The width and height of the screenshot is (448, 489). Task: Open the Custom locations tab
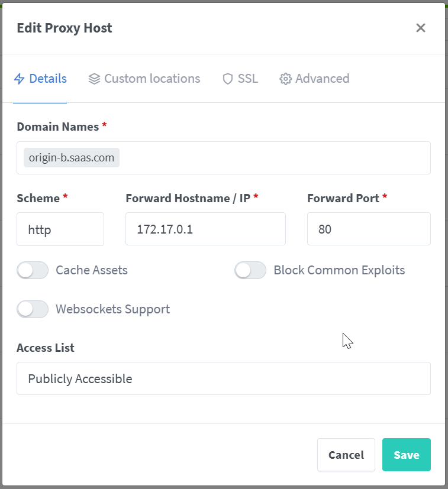(152, 78)
